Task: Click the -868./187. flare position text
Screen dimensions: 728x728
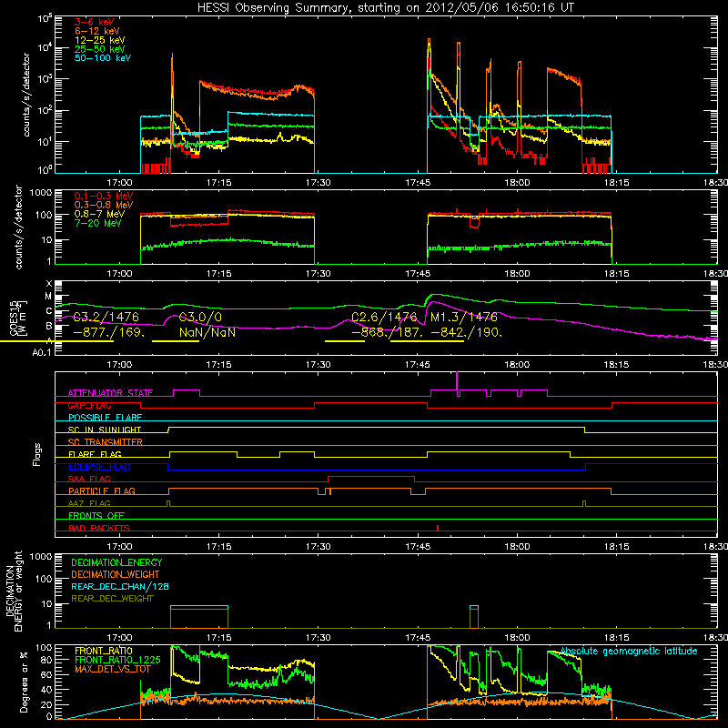Action: click(388, 332)
